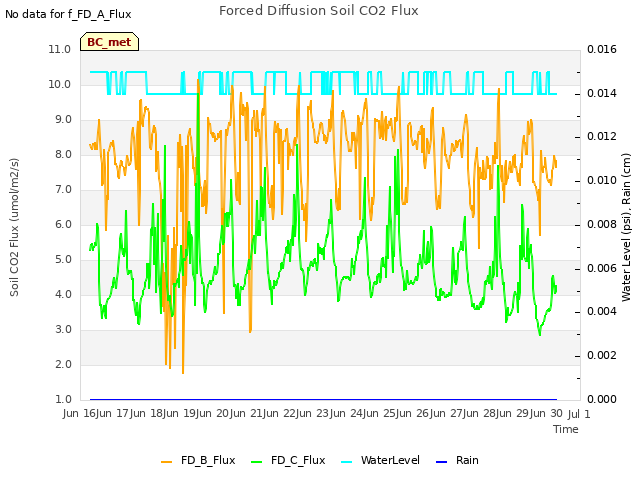Click the 25Jun x-axis tick label
The height and width of the screenshot is (480, 640).
click(x=397, y=413)
